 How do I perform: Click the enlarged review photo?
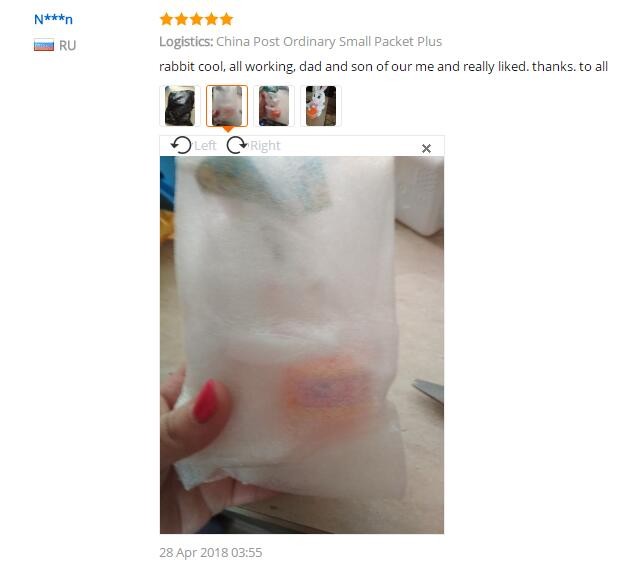pos(302,345)
